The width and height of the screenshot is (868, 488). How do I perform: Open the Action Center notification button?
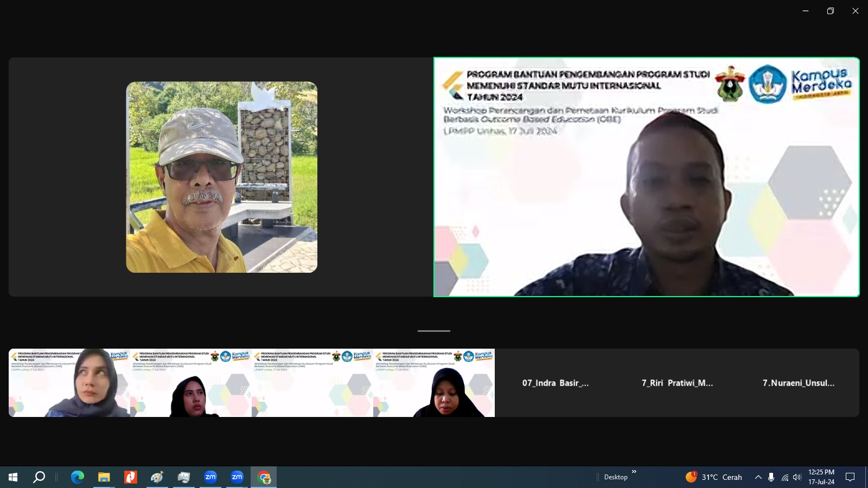tap(850, 478)
